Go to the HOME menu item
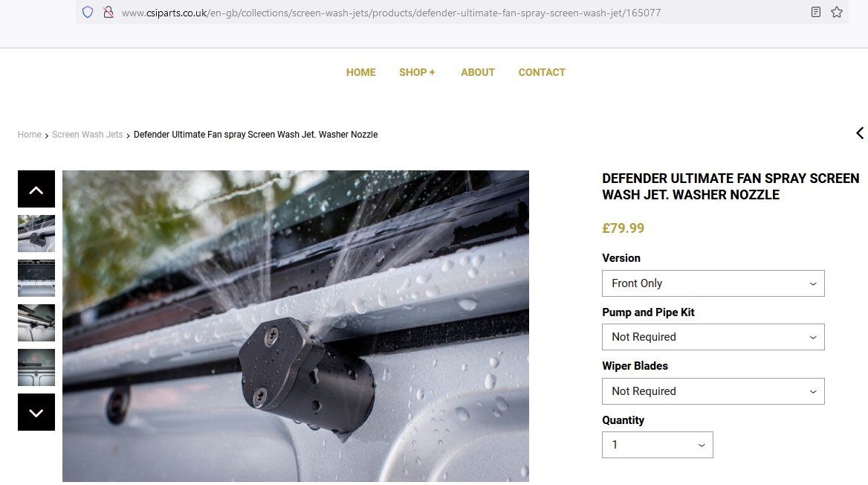Screen dimensions: 868x485 [361, 72]
